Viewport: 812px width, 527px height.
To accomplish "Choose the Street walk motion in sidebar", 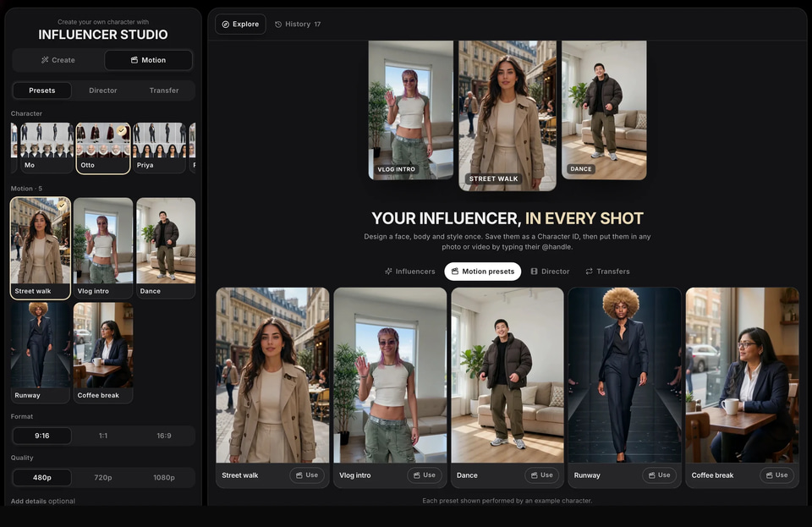I will 41,248.
